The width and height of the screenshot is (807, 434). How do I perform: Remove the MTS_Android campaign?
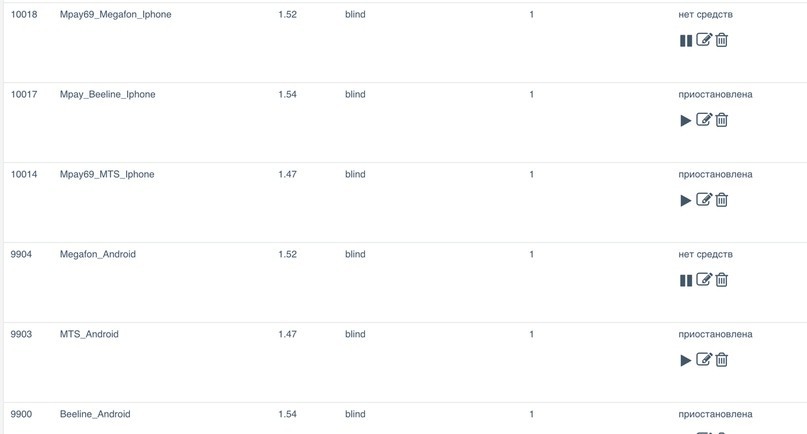(722, 360)
